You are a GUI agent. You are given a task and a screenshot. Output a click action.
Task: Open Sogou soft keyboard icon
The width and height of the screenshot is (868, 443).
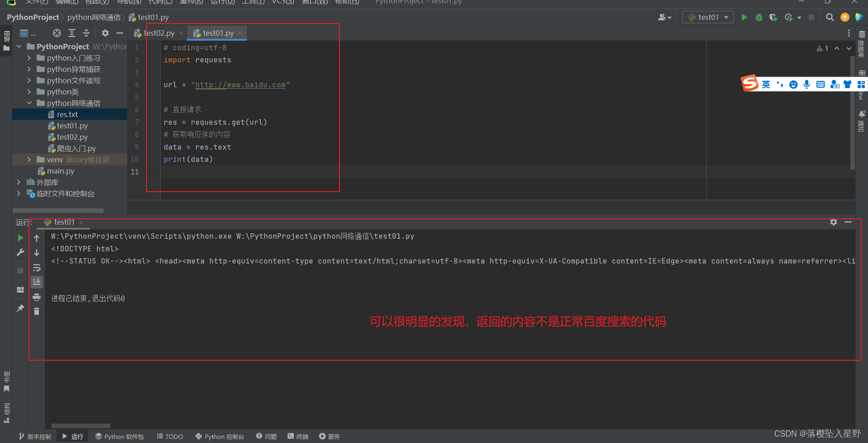pos(821,85)
